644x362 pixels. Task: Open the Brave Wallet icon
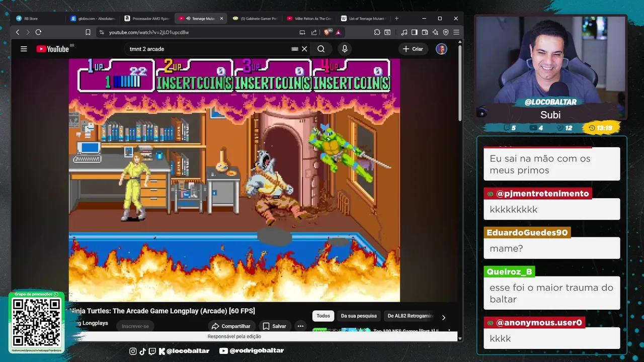tap(425, 32)
